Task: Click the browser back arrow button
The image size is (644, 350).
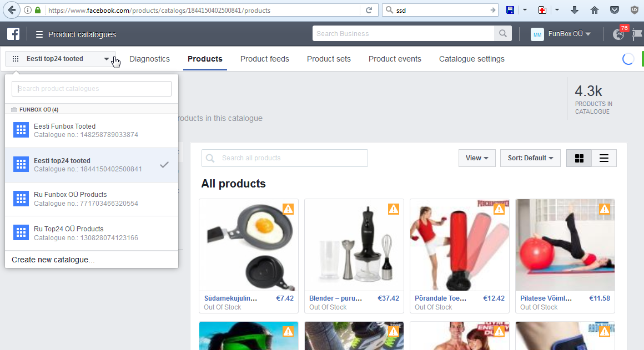Action: coord(12,10)
